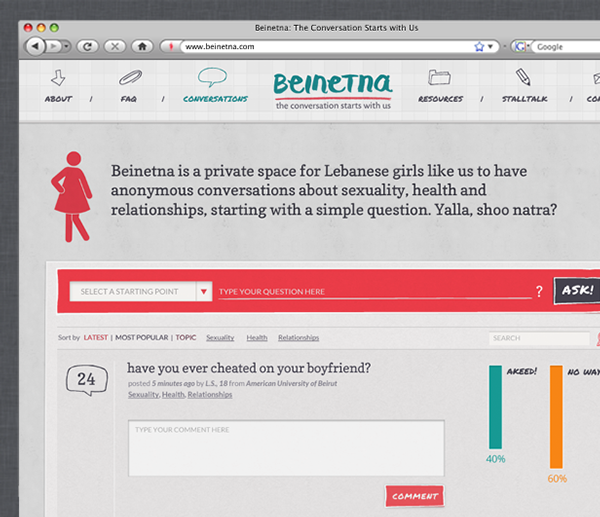Screen dimensions: 600x517
Task: Reload the page with the refresh button
Action: pos(88,47)
